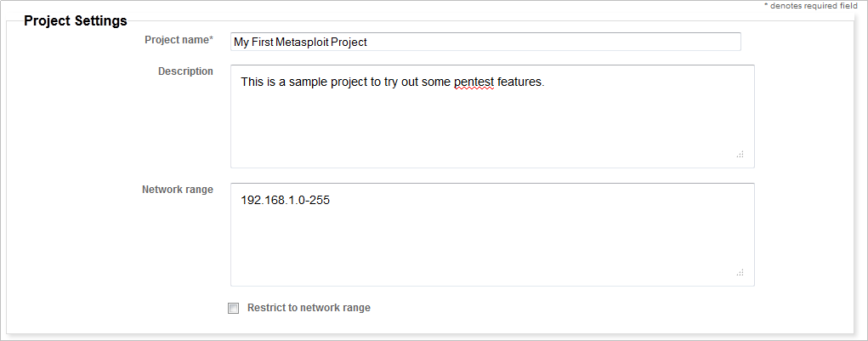Image resolution: width=868 pixels, height=341 pixels.
Task: Click the 'Restrict to network range' label text
Action: [x=309, y=308]
